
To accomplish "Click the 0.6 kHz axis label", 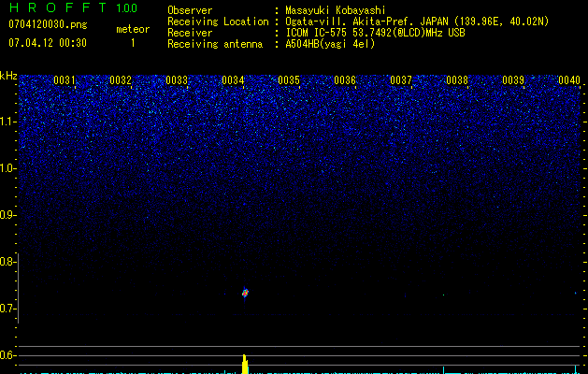I will pos(7,355).
